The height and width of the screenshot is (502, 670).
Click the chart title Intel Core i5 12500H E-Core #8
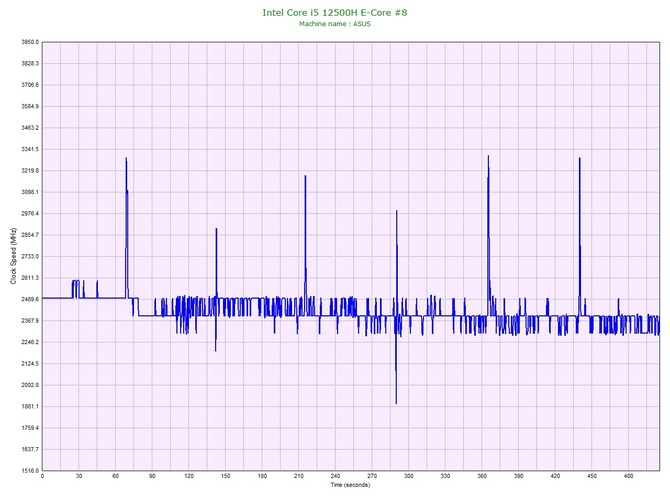coord(335,12)
